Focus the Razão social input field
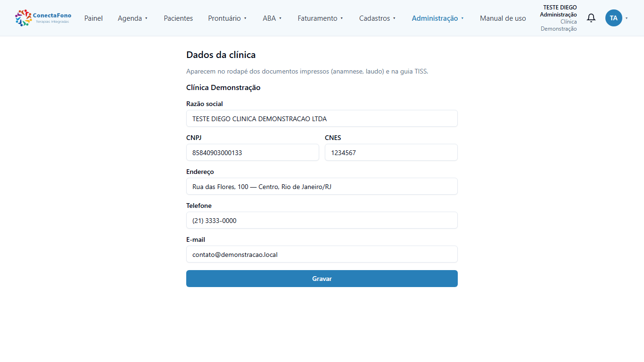The width and height of the screenshot is (644, 362). click(322, 118)
